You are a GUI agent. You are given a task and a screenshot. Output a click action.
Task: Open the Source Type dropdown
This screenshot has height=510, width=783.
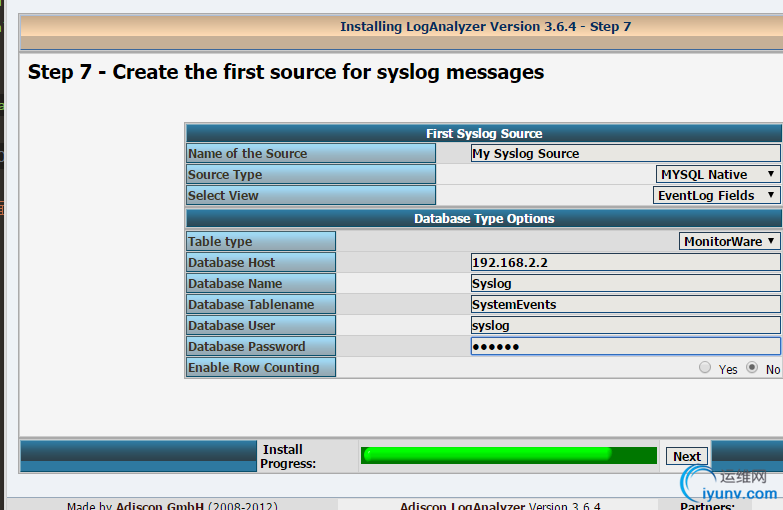pos(717,174)
